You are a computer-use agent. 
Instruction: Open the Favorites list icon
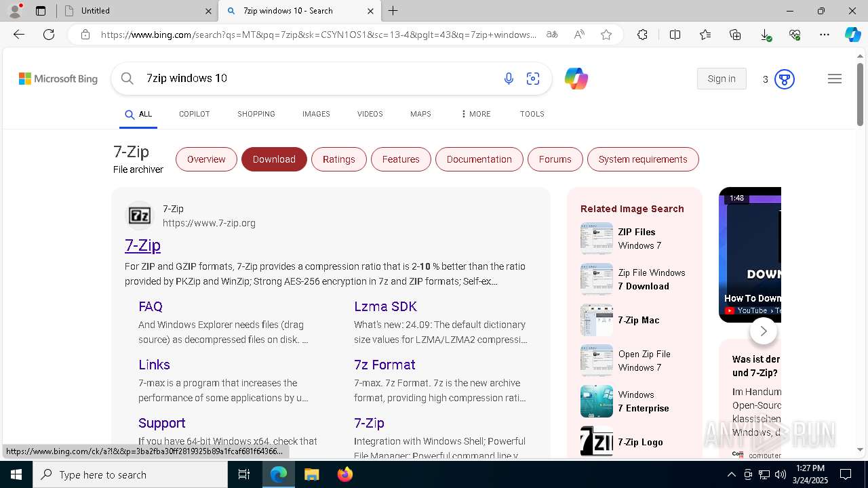[705, 35]
